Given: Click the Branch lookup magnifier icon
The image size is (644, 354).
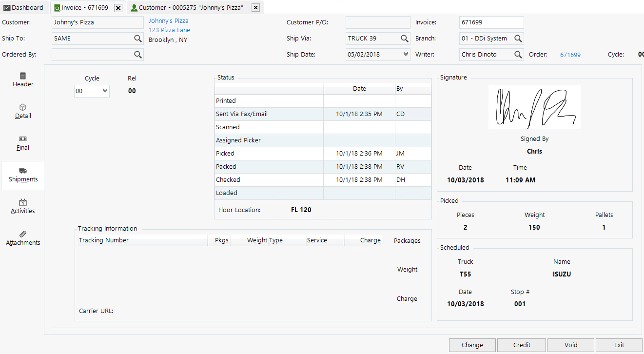Looking at the screenshot, I should (518, 39).
